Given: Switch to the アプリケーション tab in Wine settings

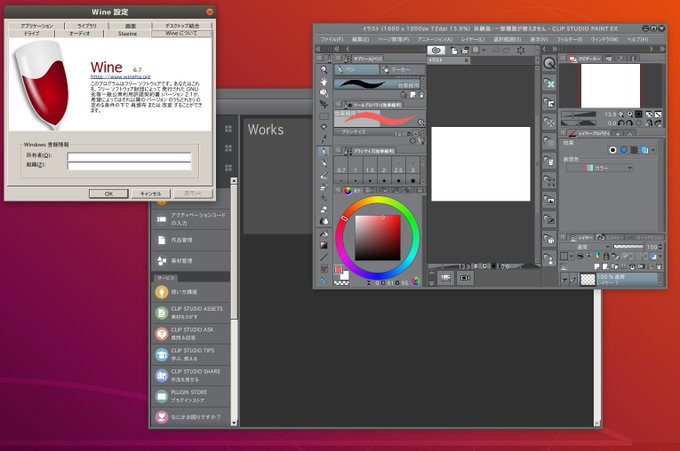Looking at the screenshot, I should click(37, 26).
